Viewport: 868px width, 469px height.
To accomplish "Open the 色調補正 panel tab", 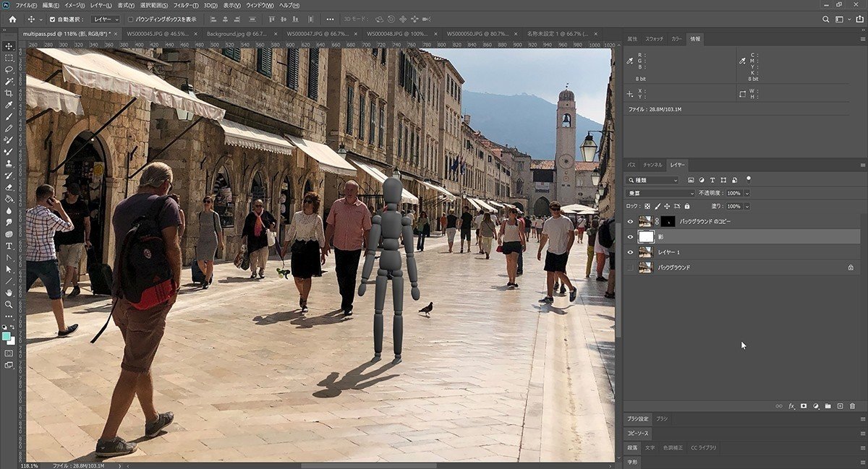I will point(673,447).
